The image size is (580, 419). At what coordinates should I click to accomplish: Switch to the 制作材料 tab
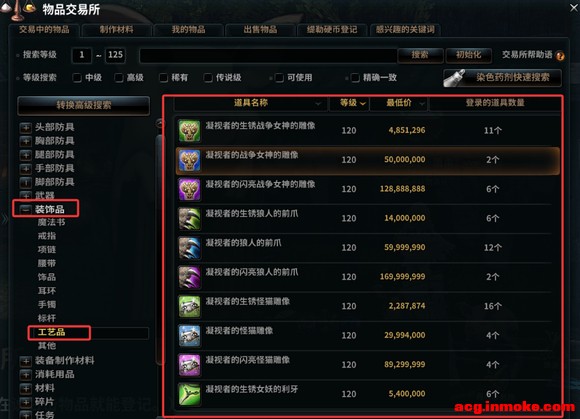point(117,30)
